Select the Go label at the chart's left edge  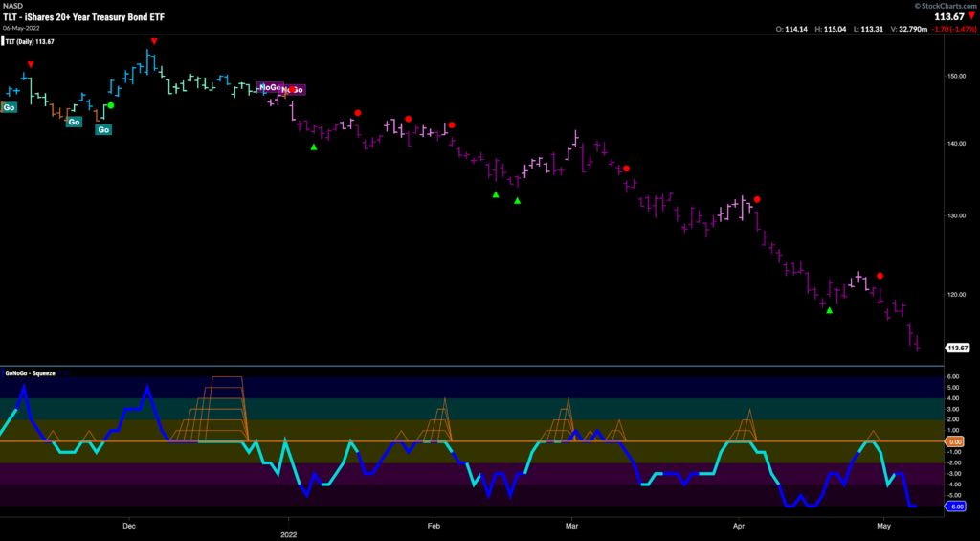(9, 107)
